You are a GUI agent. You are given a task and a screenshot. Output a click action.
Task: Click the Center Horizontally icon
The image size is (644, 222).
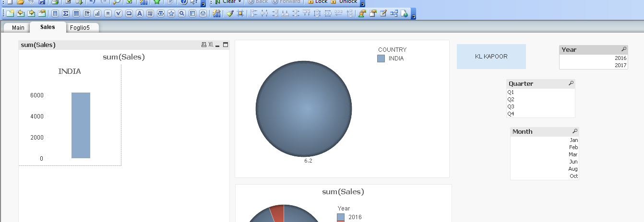click(264, 13)
